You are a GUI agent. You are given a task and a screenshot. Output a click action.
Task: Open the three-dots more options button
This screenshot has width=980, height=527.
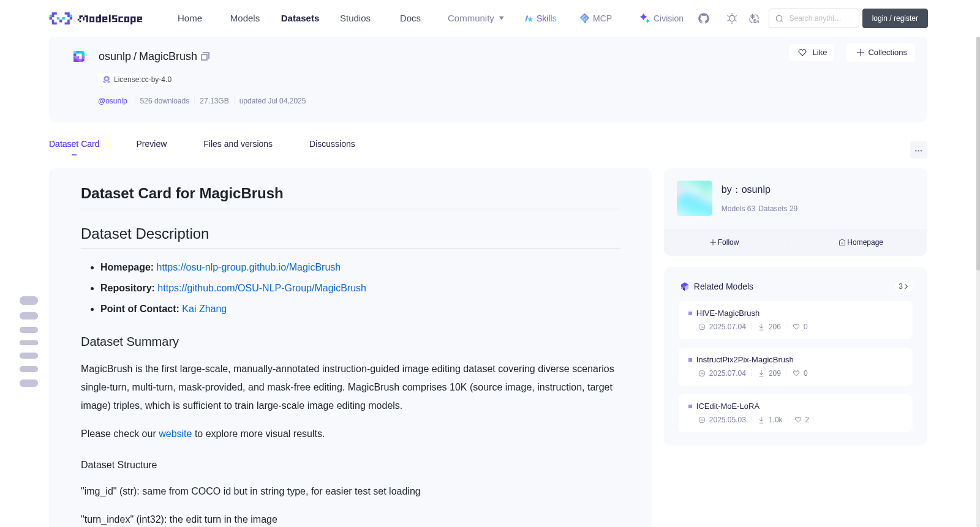point(919,150)
